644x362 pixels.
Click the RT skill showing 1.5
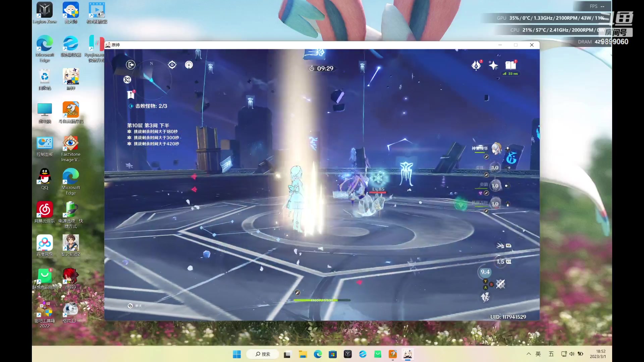click(500, 261)
